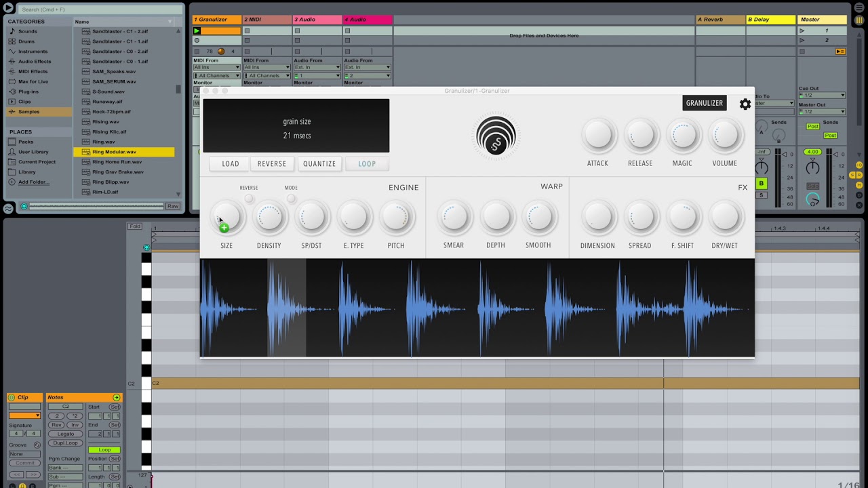Screen dimensions: 868x488
Task: Open Ext. In dropdown on second 4 Audio track
Action: (368, 68)
